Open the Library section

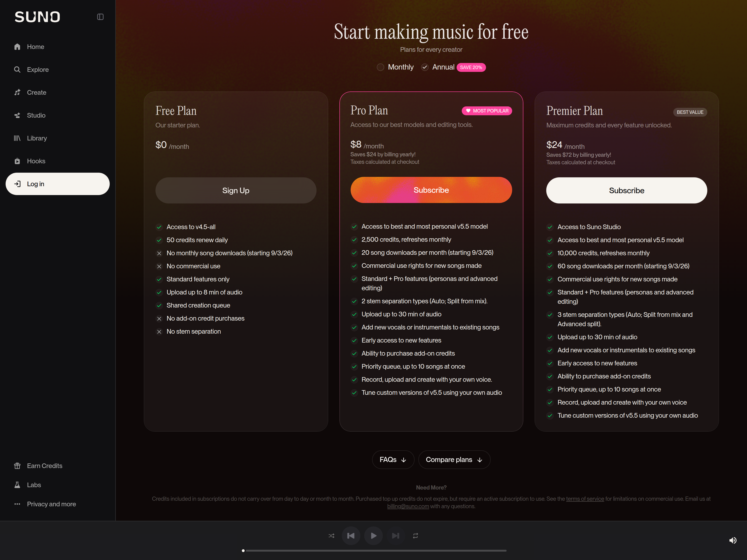coord(57,138)
